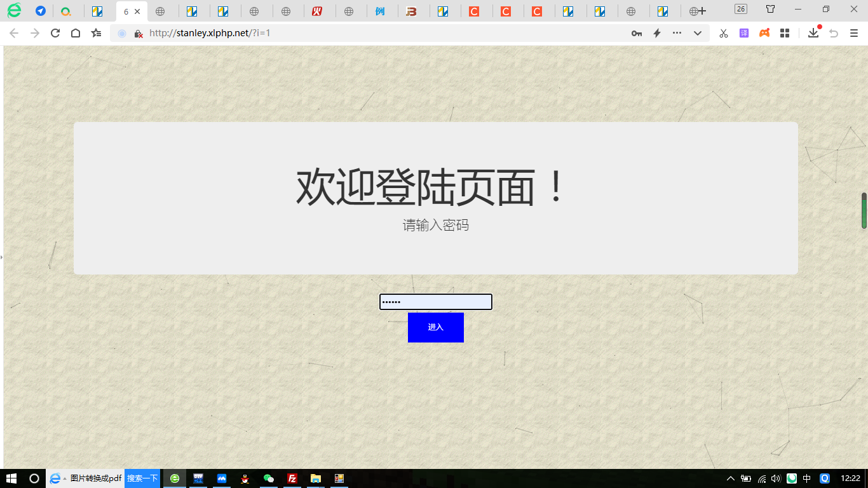Viewport: 868px width, 488px height.
Task: Click the lightning speed mode icon
Action: pyautogui.click(x=657, y=33)
